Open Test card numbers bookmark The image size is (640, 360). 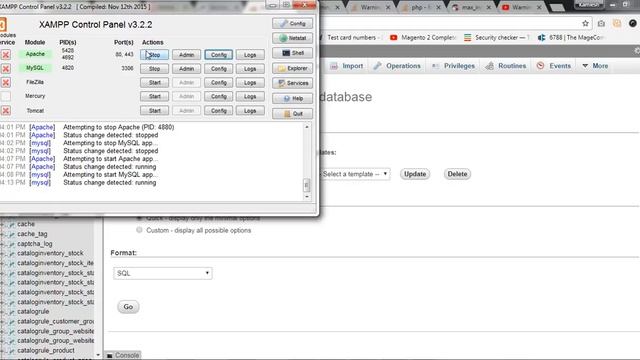pyautogui.click(x=350, y=38)
